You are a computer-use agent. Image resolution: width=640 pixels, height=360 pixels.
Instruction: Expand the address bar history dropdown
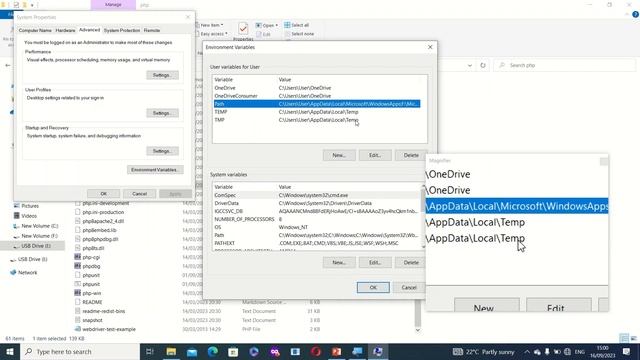pyautogui.click(x=470, y=65)
